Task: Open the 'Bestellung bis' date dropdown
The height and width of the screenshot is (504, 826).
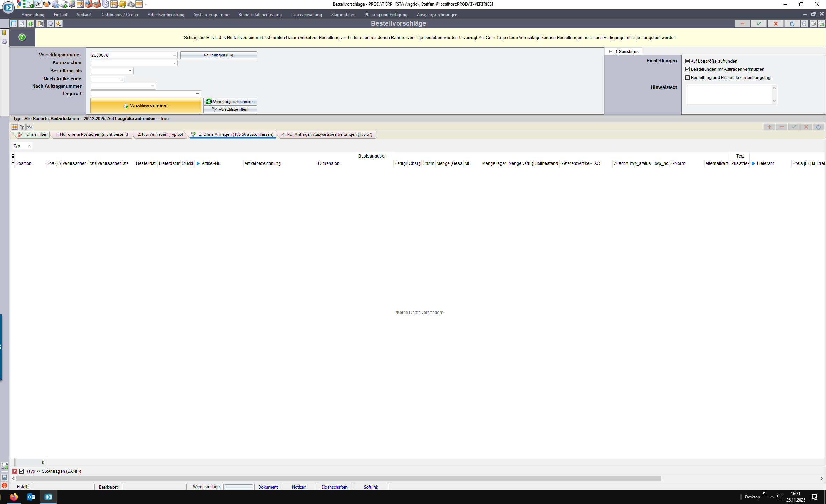Action: [130, 71]
